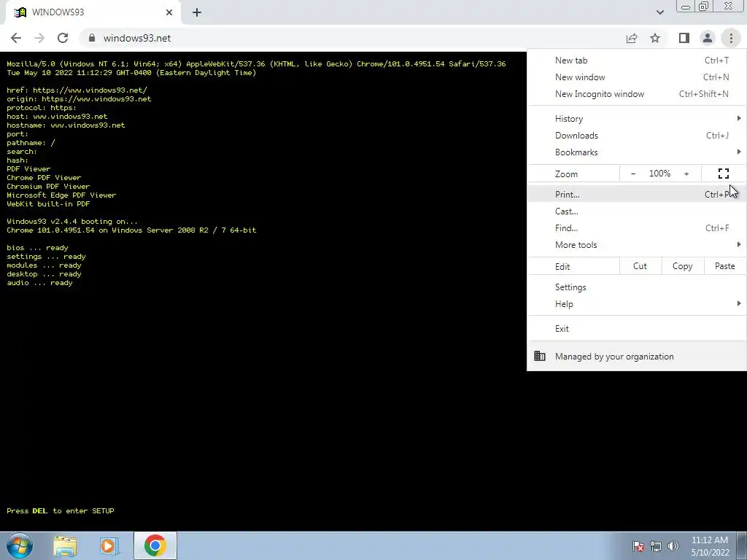
Task: Increase zoom with the plus button
Action: tap(686, 174)
